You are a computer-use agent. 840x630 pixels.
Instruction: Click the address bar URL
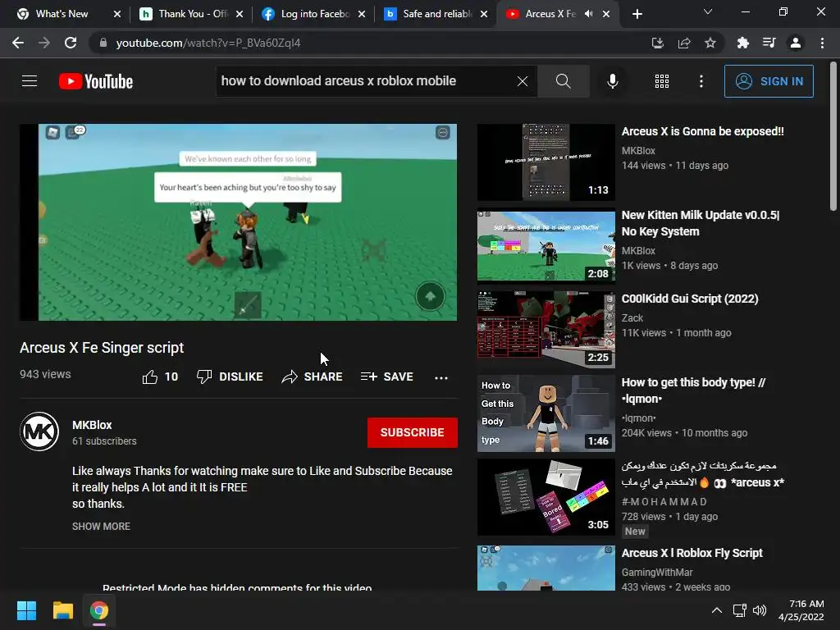coord(208,43)
